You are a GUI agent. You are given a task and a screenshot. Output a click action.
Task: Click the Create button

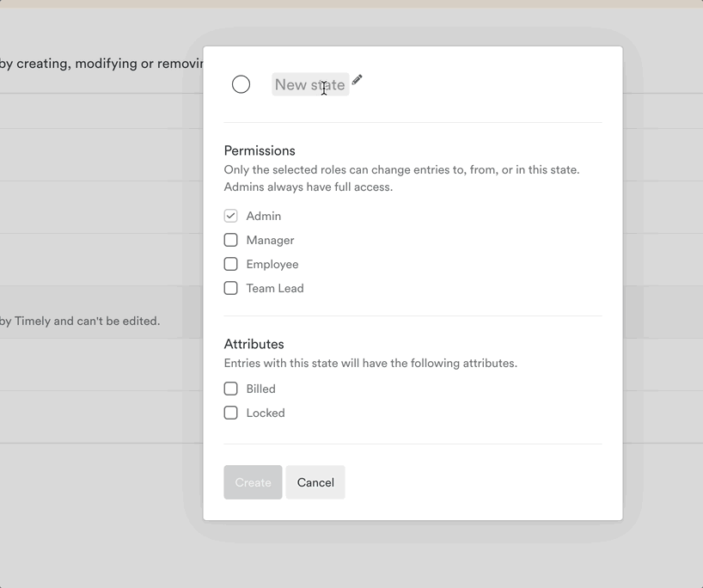253,482
